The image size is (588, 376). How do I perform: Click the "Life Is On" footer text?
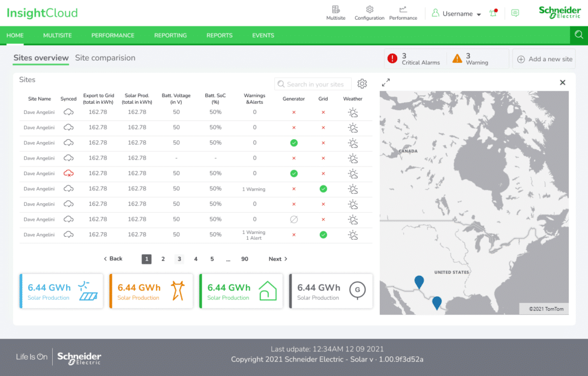point(32,356)
